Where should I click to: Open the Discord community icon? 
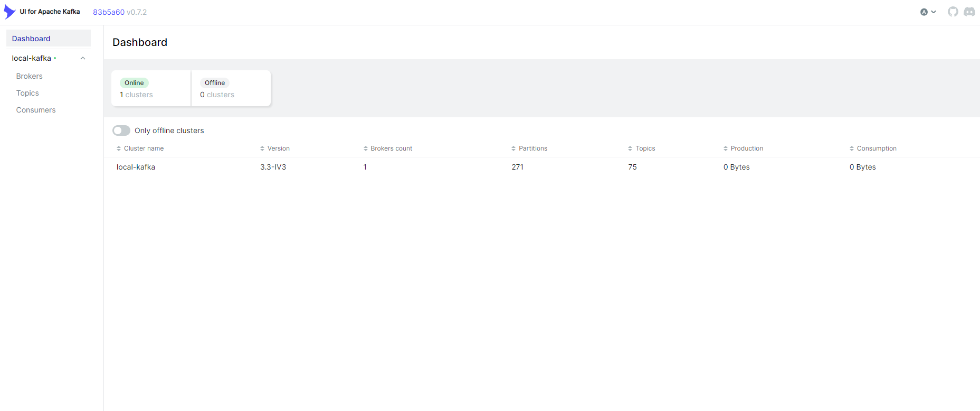click(969, 12)
